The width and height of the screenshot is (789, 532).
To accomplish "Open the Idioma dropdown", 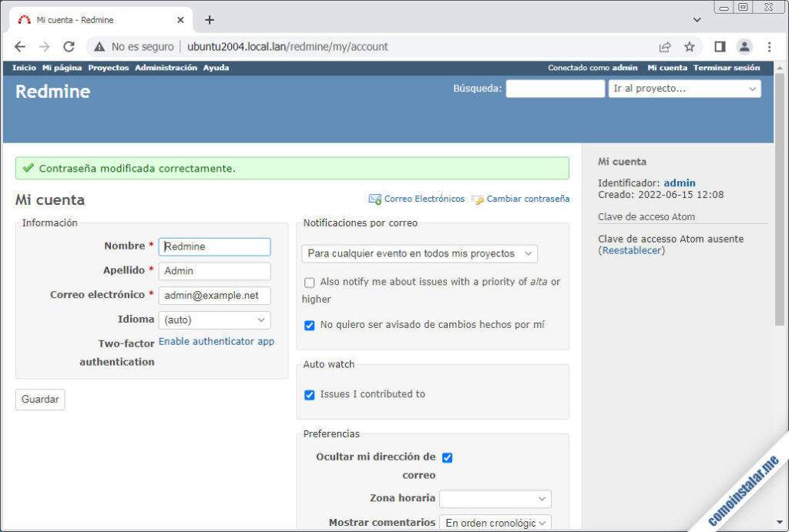I will point(214,320).
